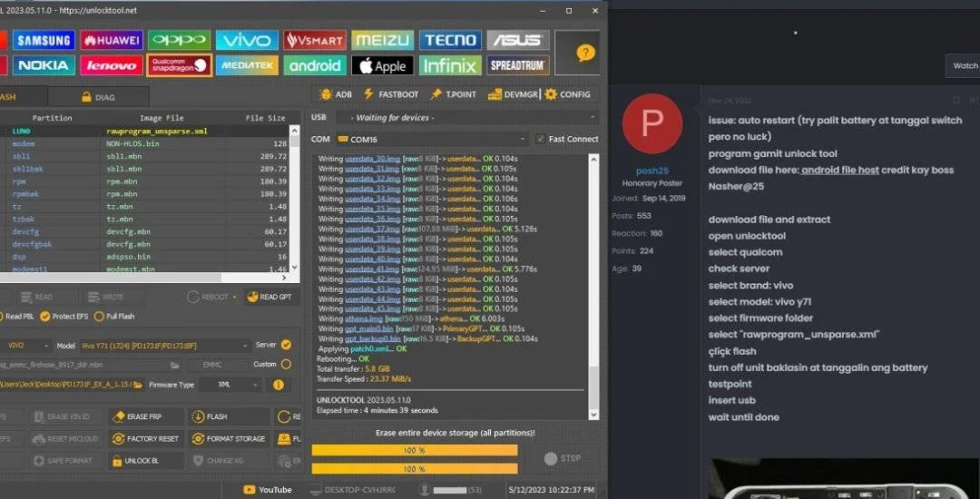Open the android file host link
980x499 pixels.
click(840, 170)
